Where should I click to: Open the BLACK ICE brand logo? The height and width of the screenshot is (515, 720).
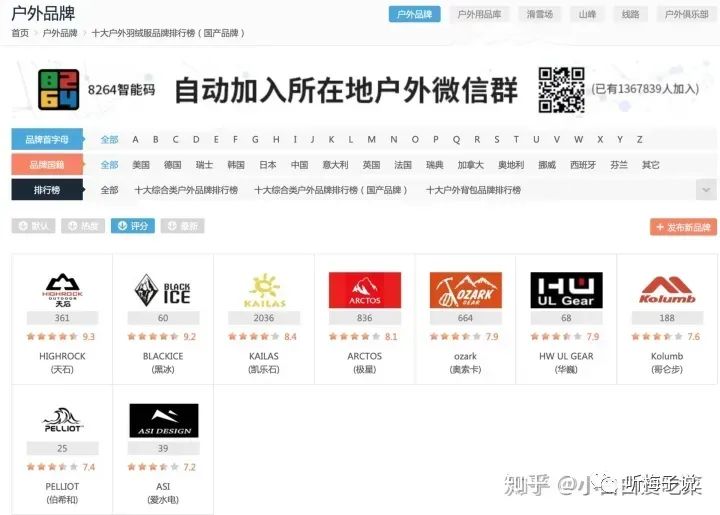click(x=163, y=290)
